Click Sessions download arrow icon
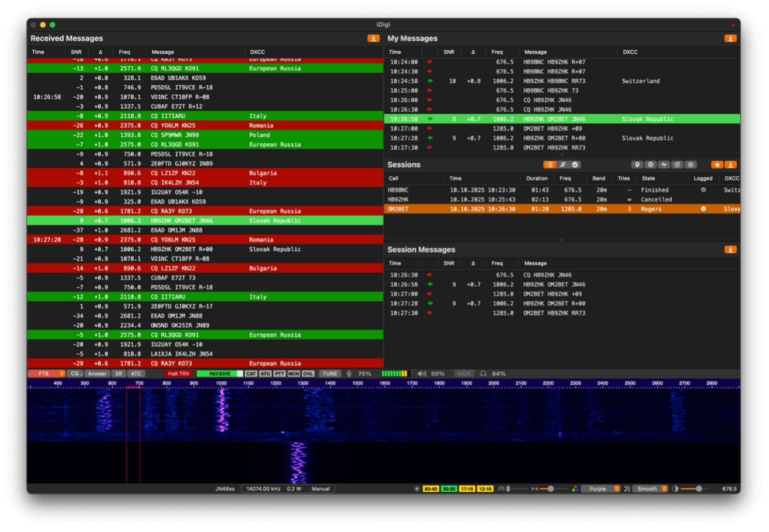This screenshot has height=532, width=769. pyautogui.click(x=730, y=165)
